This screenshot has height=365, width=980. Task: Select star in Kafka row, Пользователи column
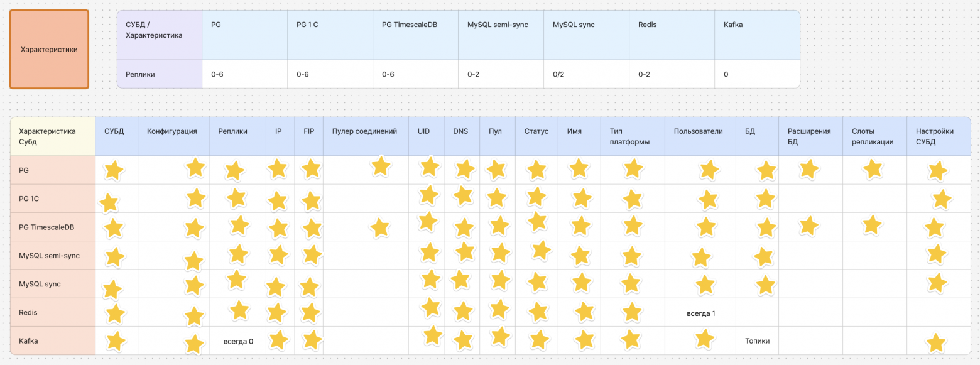tap(704, 339)
